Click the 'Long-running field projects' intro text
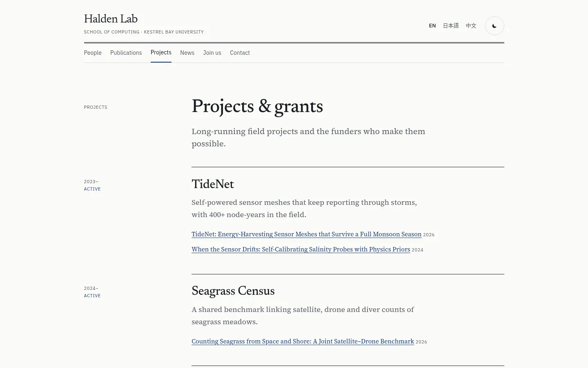 point(308,137)
